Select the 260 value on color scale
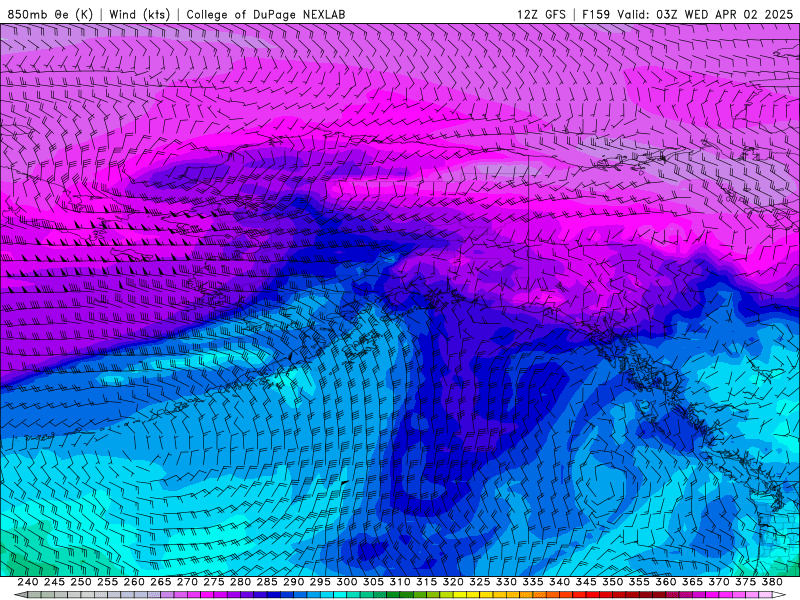The height and width of the screenshot is (600, 800). tap(134, 582)
